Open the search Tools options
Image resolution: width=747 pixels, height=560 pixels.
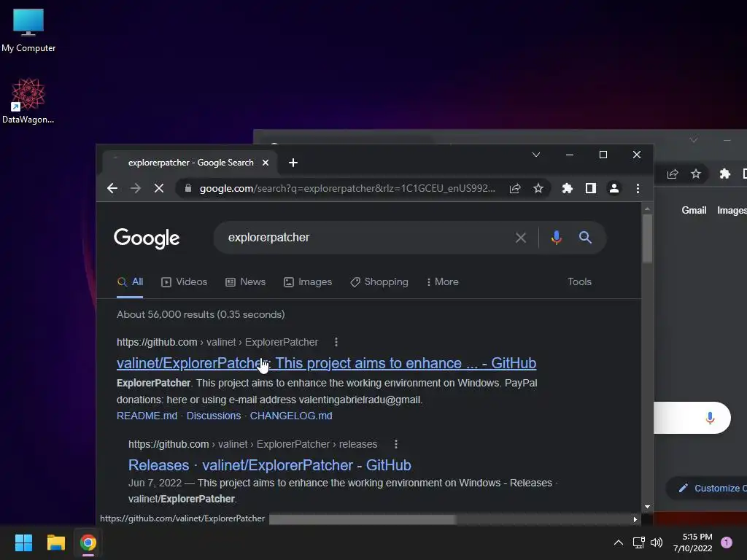579,282
